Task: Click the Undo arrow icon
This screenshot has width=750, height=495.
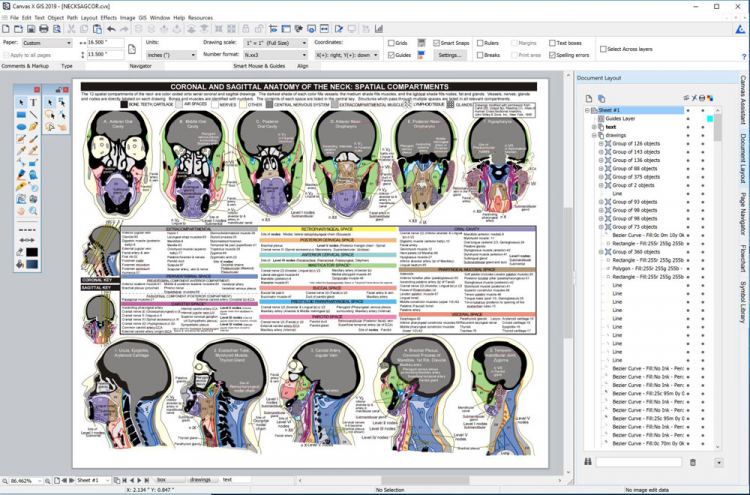Action: coord(111,29)
